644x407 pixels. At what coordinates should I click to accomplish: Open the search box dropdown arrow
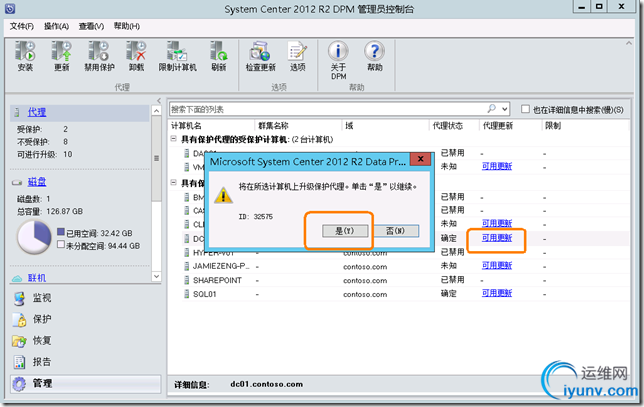coord(505,109)
